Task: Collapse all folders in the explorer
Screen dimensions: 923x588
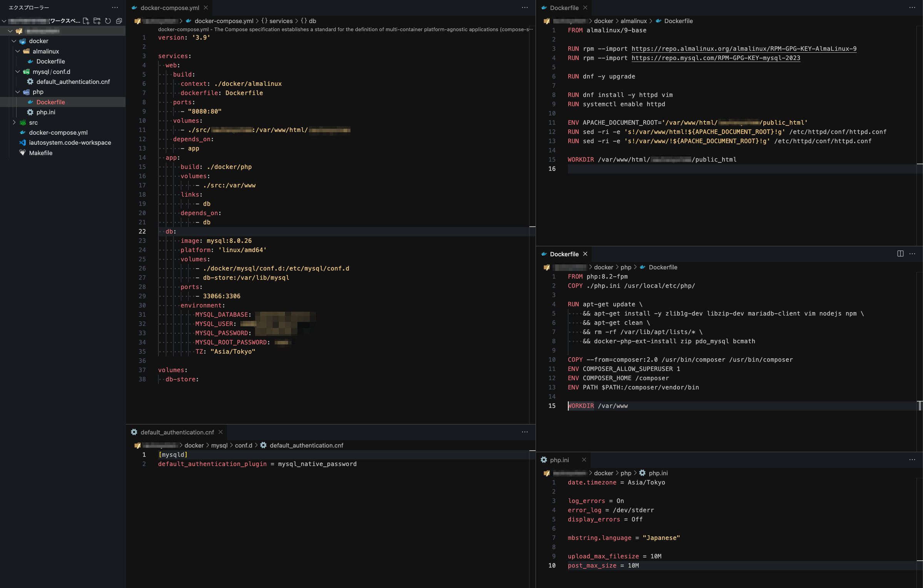Action: click(x=118, y=21)
